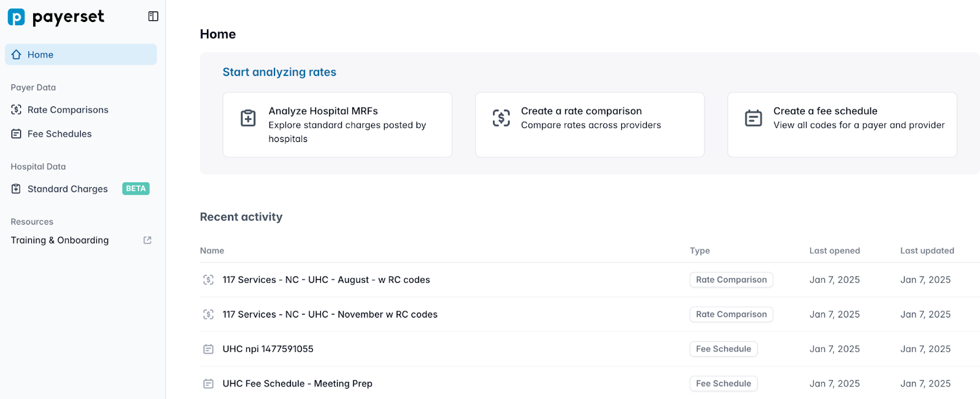Click the Analyze Hospital MRFs clipboard icon
This screenshot has height=399, width=980.
[x=248, y=117]
